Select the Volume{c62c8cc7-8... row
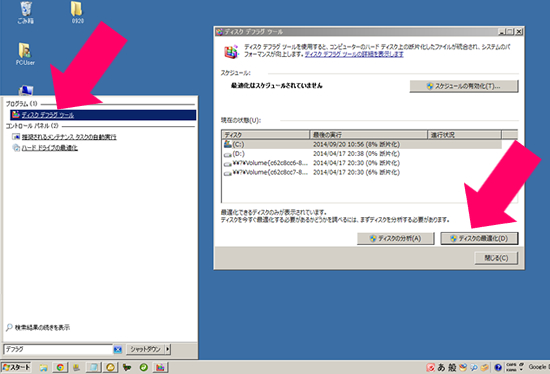This screenshot has height=374, width=550. pyautogui.click(x=362, y=172)
